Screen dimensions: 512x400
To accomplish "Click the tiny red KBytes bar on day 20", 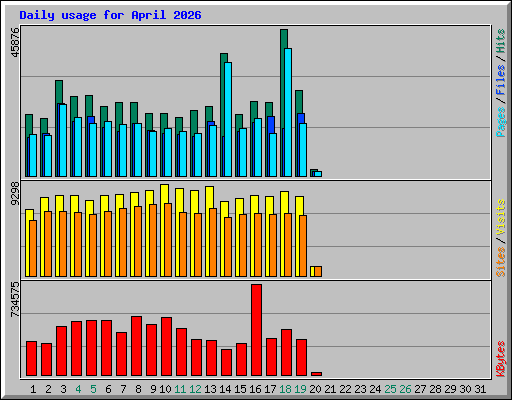I will (316, 374).
